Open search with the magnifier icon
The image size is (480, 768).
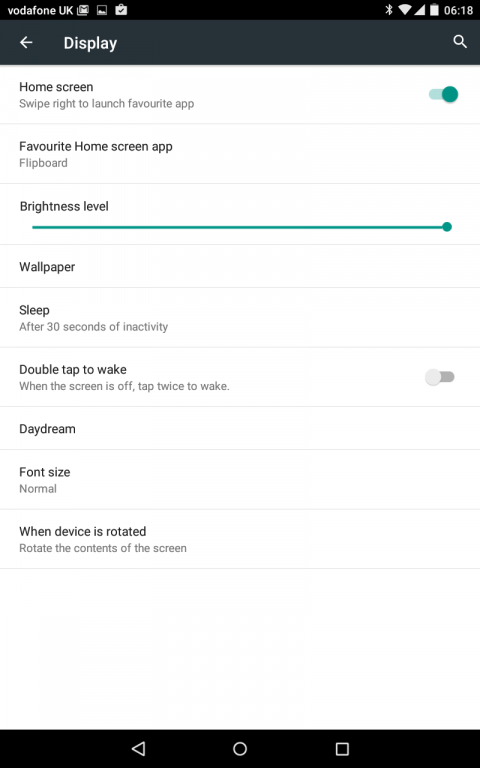[459, 42]
